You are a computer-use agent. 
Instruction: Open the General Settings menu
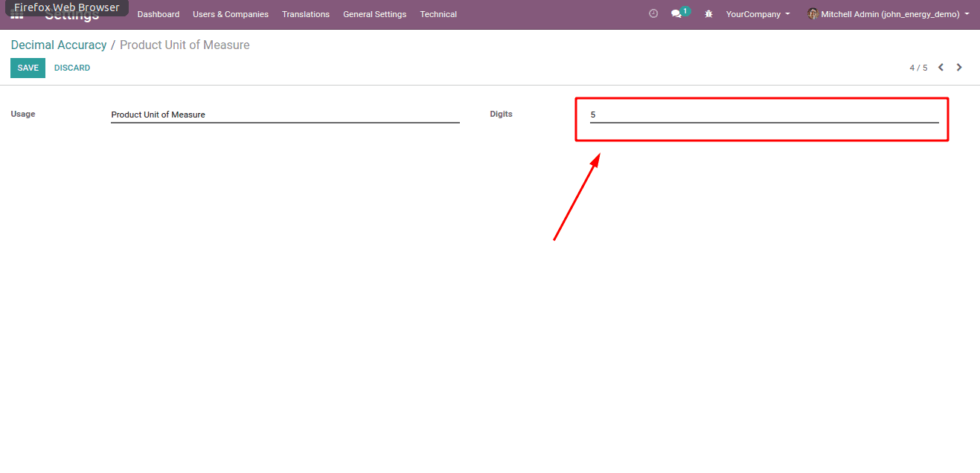tap(375, 14)
